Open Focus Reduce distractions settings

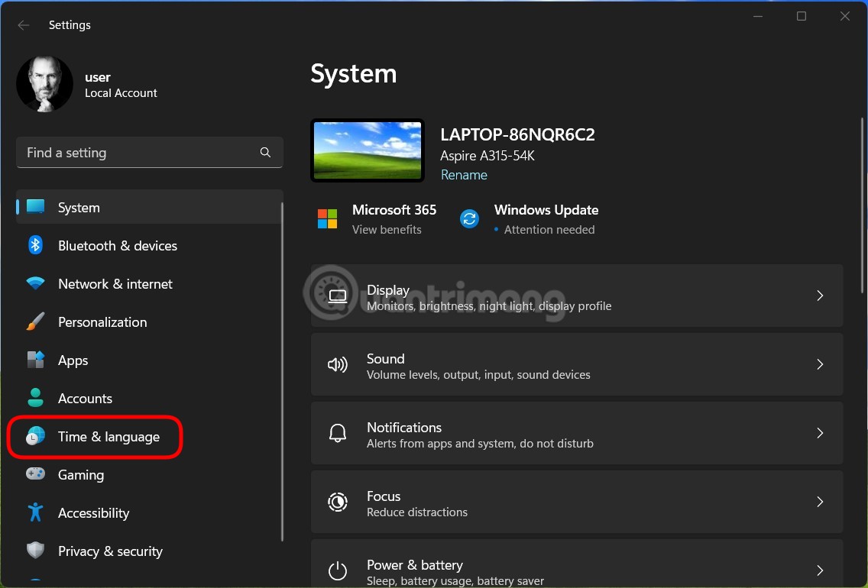tap(577, 501)
